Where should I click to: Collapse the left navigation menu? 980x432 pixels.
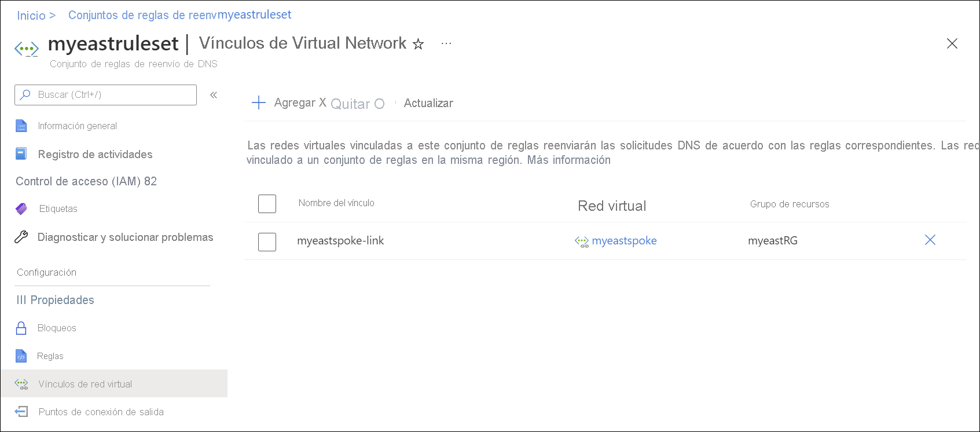click(x=214, y=95)
